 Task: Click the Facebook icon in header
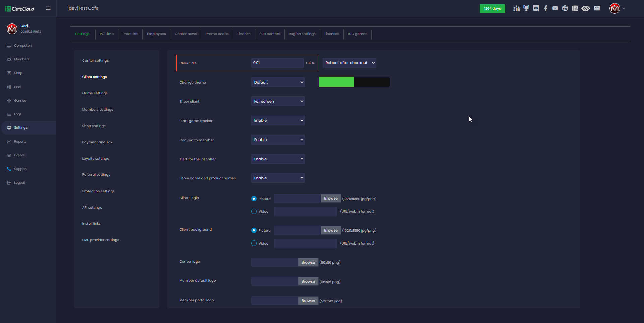click(546, 8)
